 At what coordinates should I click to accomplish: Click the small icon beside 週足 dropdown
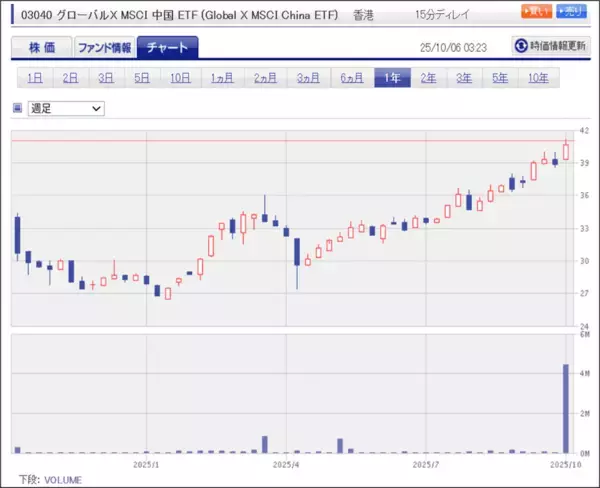click(x=17, y=107)
